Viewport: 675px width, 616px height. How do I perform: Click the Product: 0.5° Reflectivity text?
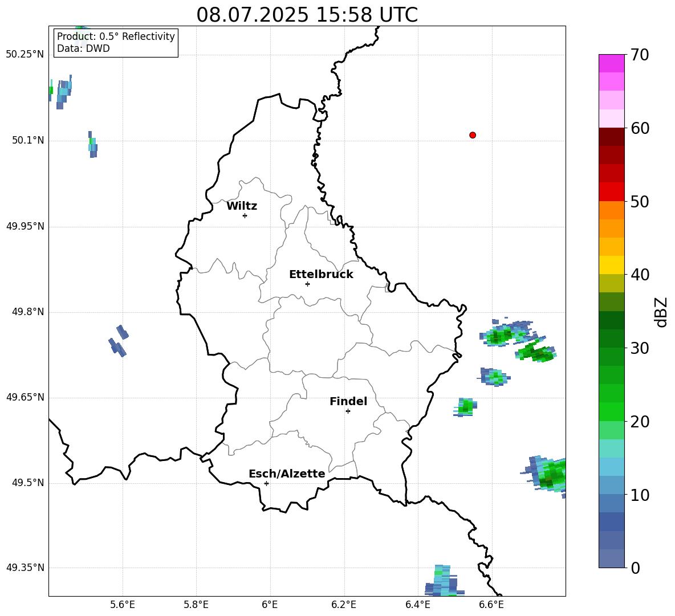(x=116, y=36)
